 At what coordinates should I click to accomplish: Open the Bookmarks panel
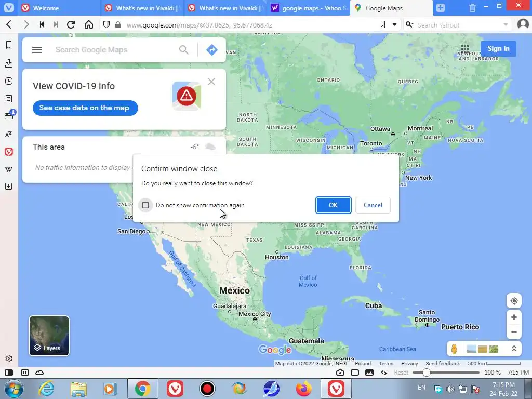9,45
